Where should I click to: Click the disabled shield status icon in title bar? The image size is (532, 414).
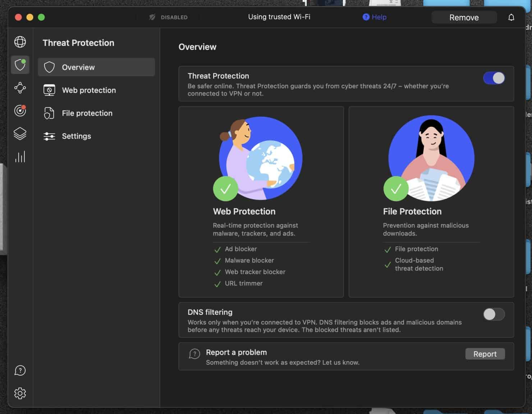152,17
